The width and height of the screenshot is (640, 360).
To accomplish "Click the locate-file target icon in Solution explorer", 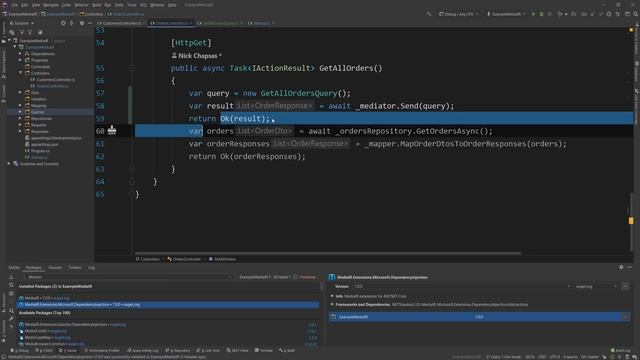I will 63,23.
